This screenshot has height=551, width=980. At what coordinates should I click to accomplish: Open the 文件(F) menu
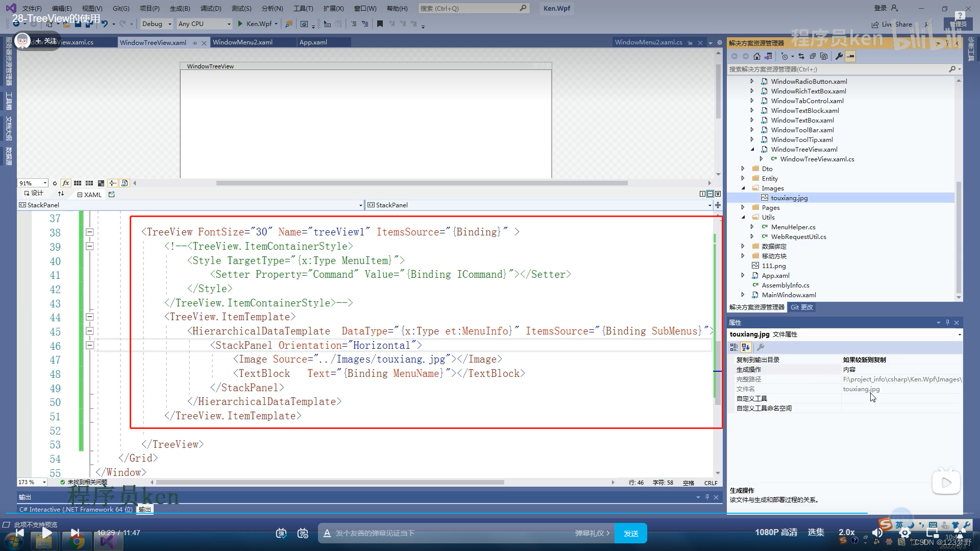(32, 8)
